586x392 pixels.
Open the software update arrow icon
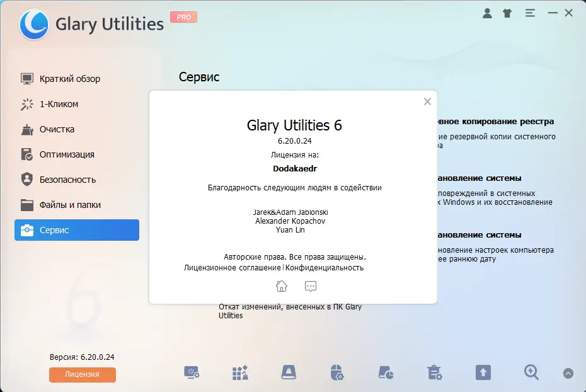(483, 372)
